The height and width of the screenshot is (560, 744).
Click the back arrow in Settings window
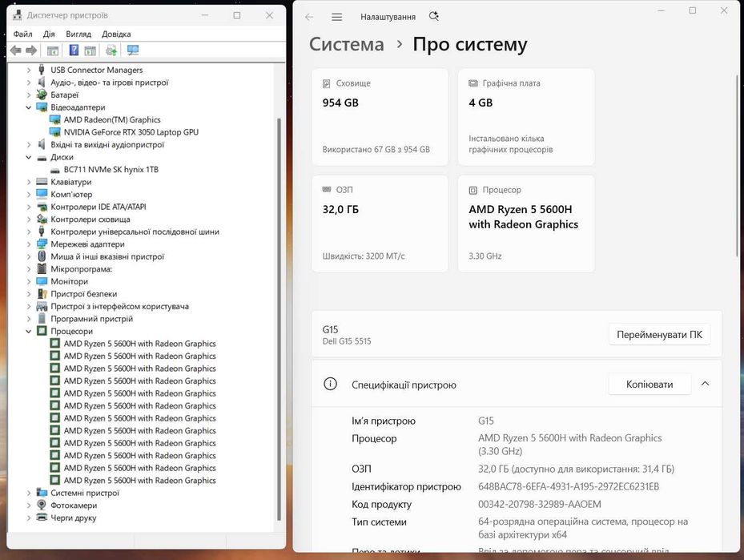pyautogui.click(x=309, y=17)
